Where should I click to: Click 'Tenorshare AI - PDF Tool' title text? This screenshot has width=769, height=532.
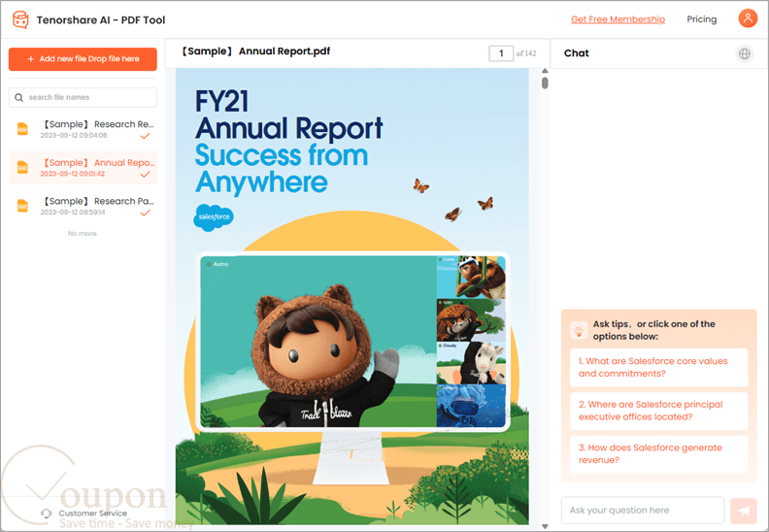tap(101, 20)
